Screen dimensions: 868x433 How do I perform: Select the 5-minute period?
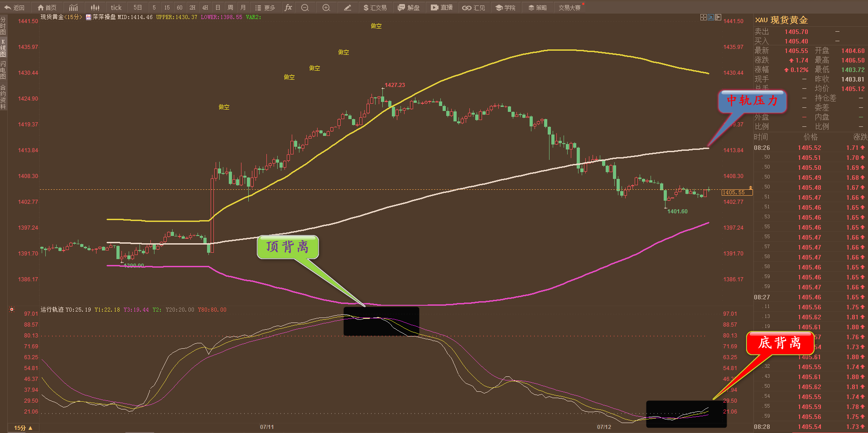tap(154, 7)
